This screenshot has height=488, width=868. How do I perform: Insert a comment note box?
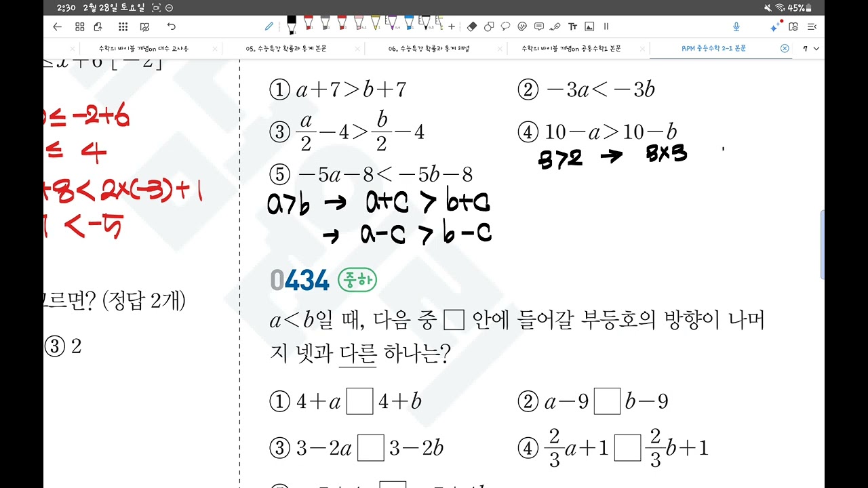(x=539, y=26)
